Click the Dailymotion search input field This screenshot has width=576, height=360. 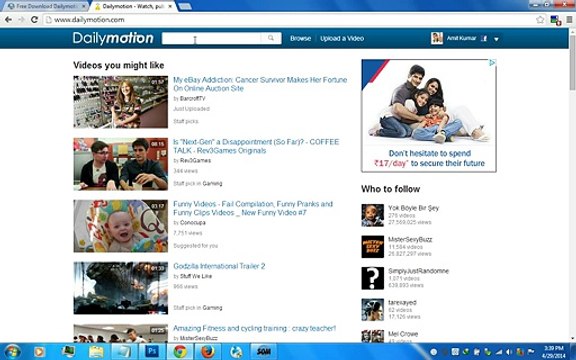coord(211,38)
